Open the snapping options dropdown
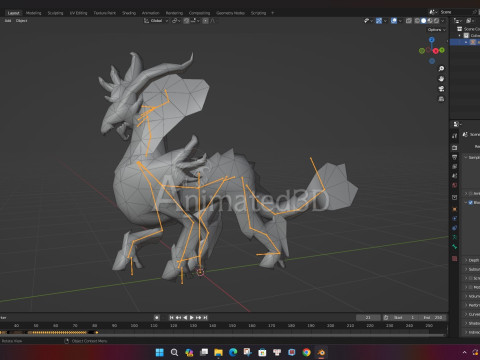The height and width of the screenshot is (360, 480). 195,21
